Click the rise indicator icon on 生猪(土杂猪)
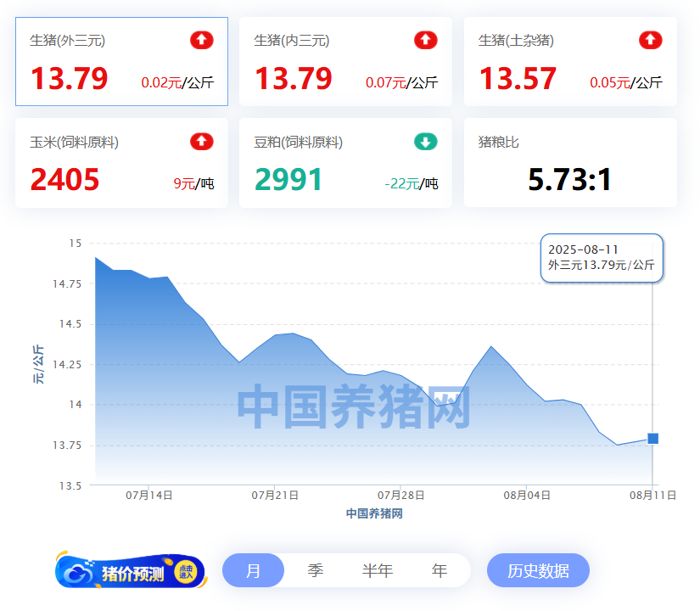This screenshot has width=700, height=611. click(651, 40)
